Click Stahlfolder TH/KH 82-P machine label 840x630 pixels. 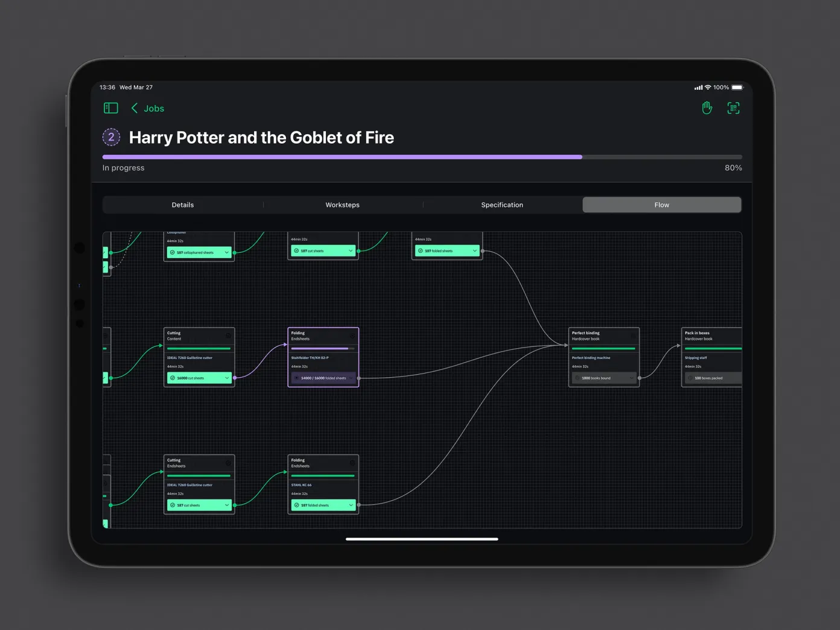click(x=310, y=358)
